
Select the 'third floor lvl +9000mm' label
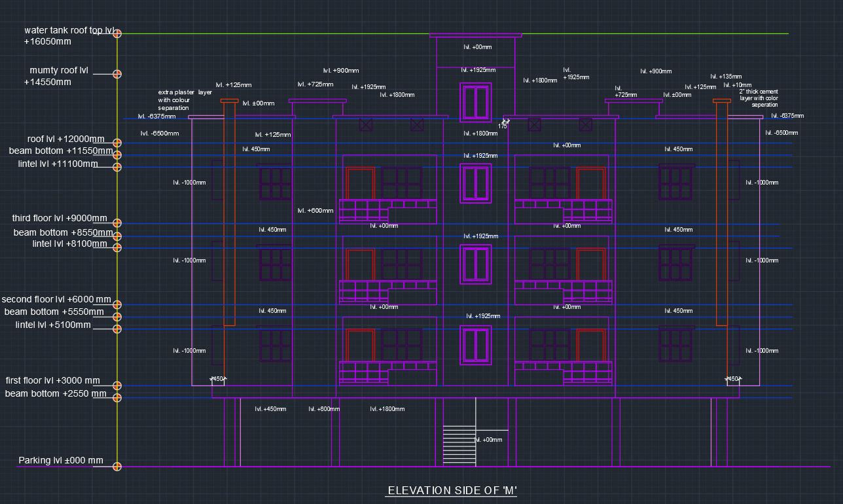point(60,218)
